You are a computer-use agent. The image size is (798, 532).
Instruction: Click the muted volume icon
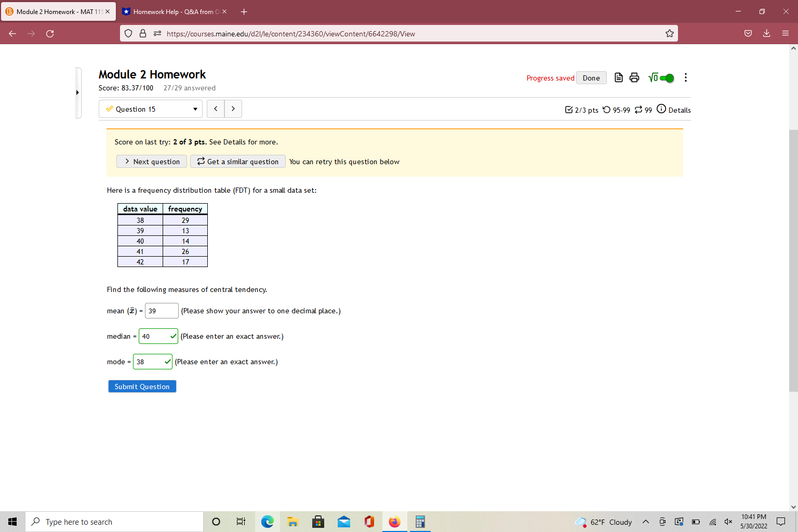point(728,522)
